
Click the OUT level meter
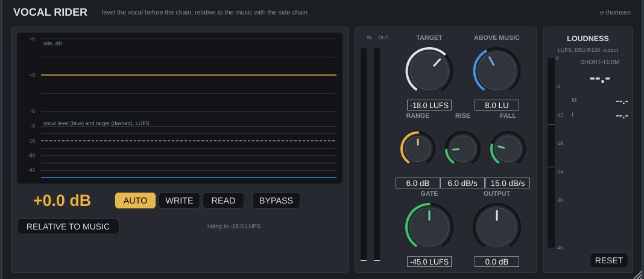[377, 155]
